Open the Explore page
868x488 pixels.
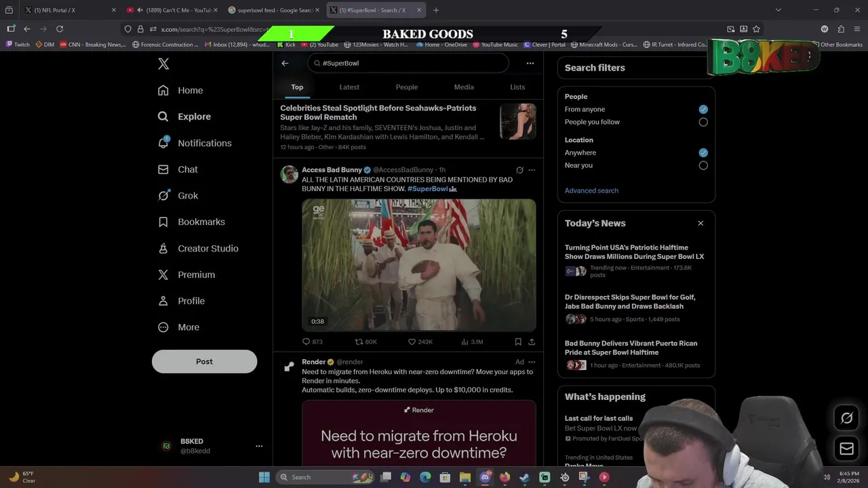184,117
